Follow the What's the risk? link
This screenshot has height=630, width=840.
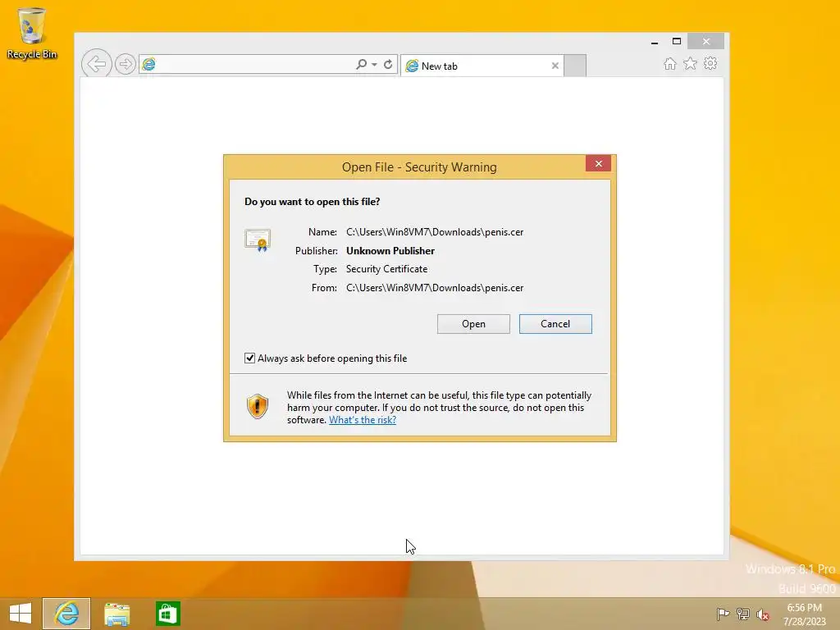[x=363, y=420]
